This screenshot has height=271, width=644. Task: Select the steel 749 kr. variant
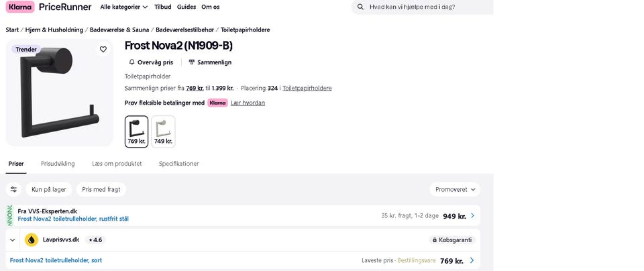point(163,131)
